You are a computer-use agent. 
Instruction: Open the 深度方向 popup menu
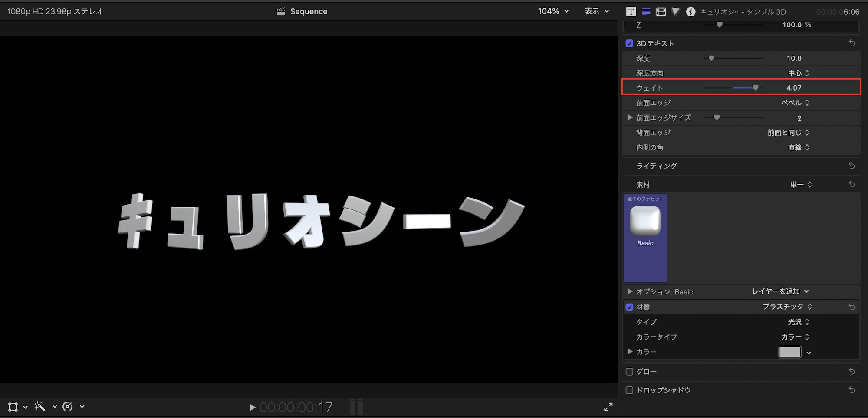[x=798, y=73]
